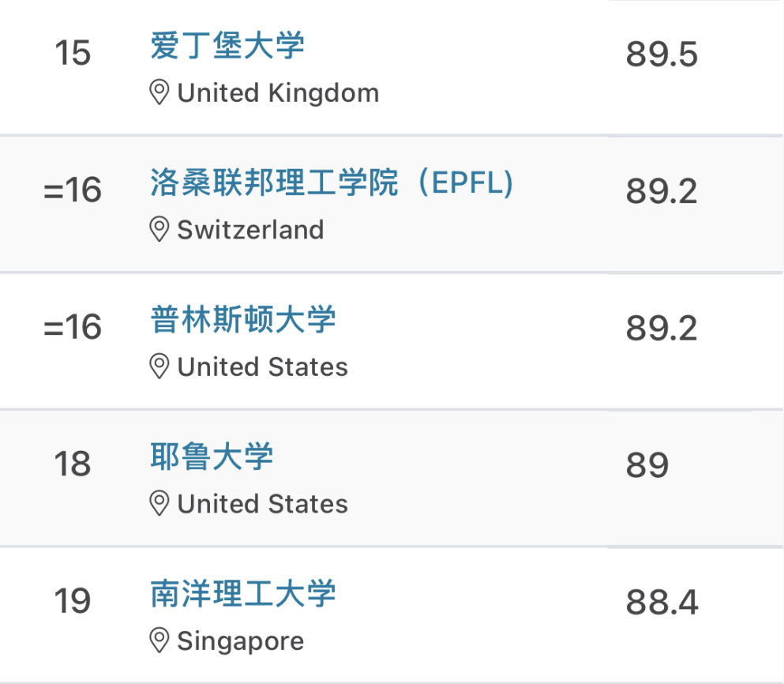Click the location pin beside Singapore
784x684 pixels.
coord(159,641)
